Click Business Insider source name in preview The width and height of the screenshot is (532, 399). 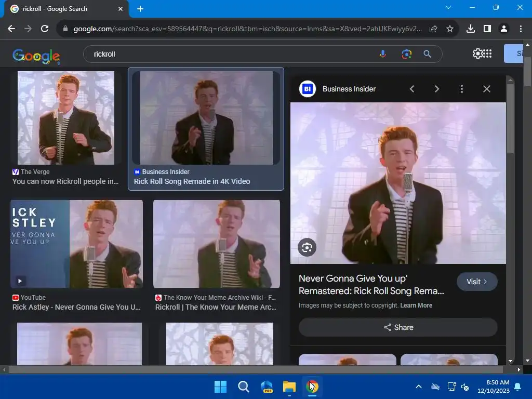tap(349, 89)
